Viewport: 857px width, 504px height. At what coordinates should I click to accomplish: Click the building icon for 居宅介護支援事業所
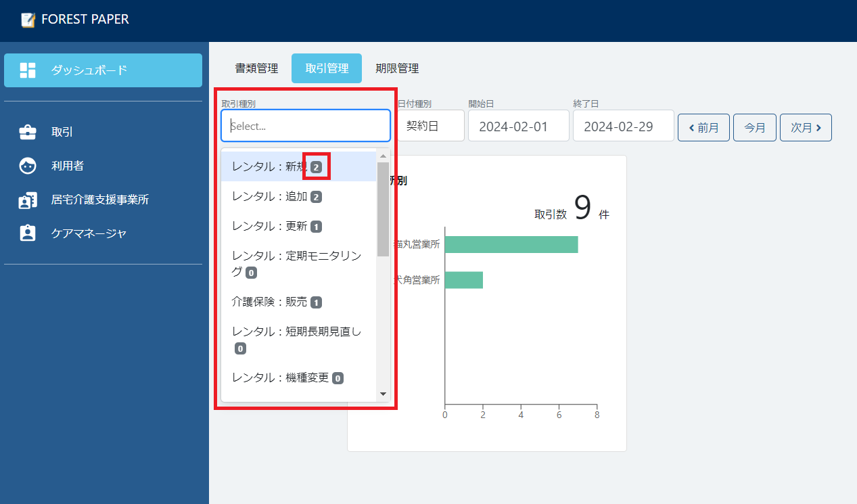click(x=27, y=199)
